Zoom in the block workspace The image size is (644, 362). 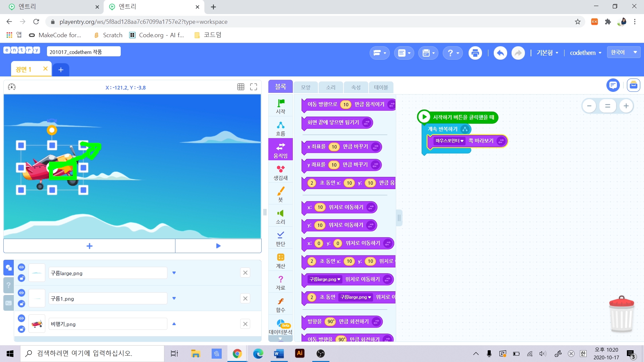pos(626,106)
